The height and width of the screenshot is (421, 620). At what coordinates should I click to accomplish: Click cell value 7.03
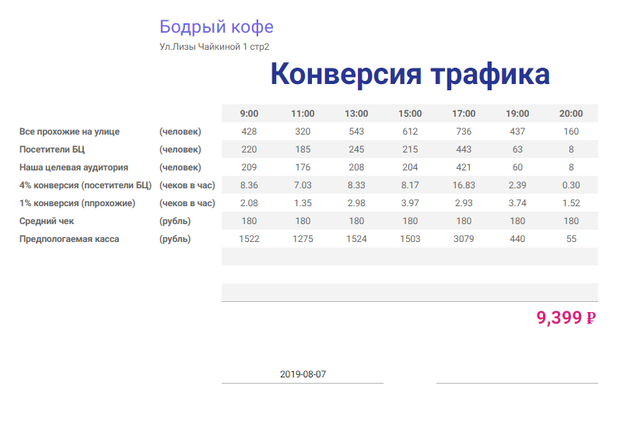pos(303,185)
